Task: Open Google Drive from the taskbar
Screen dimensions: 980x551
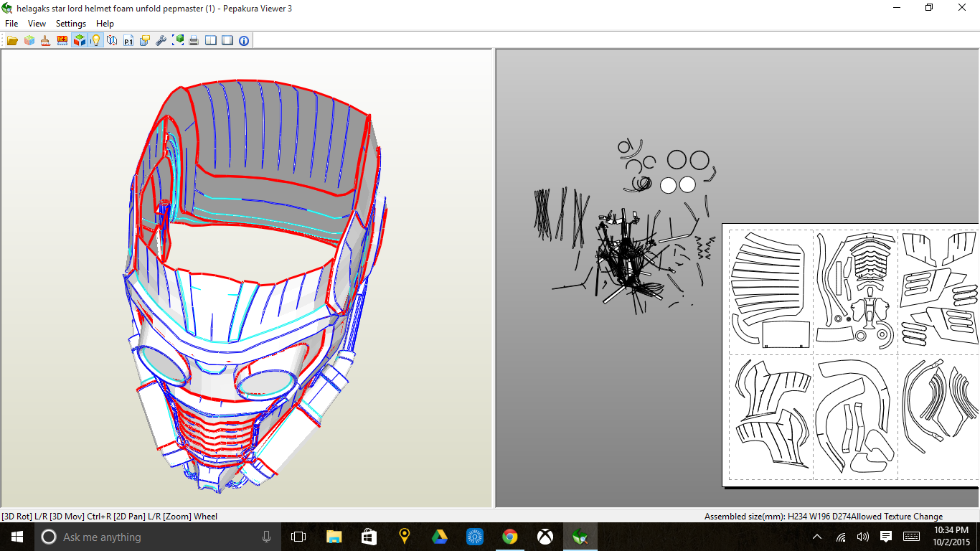Action: point(439,537)
